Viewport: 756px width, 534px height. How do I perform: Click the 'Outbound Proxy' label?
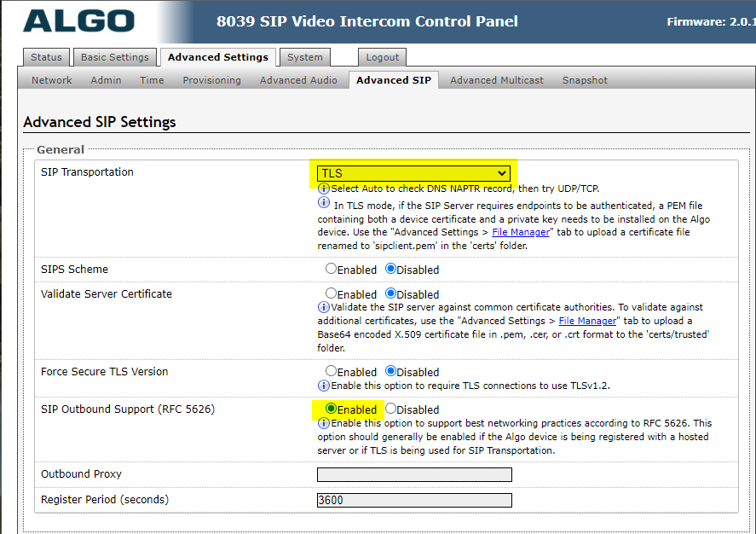click(x=81, y=473)
